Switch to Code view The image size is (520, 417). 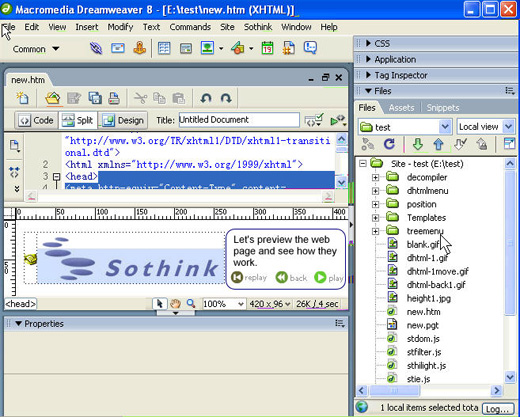tap(36, 120)
